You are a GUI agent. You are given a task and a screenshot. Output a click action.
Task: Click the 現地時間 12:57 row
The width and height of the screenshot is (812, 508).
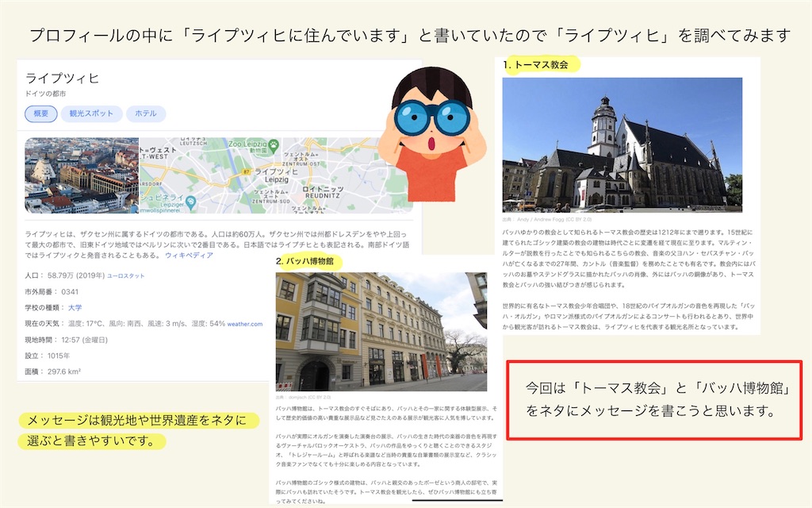pyautogui.click(x=67, y=340)
